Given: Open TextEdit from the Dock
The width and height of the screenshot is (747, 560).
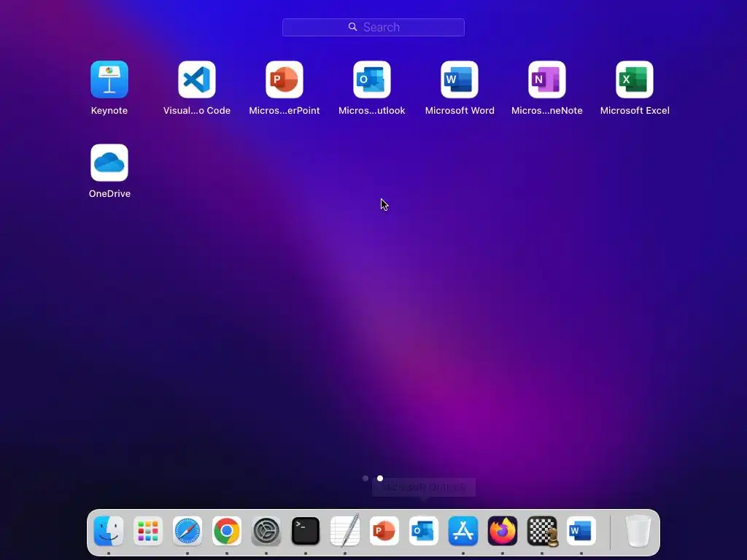Looking at the screenshot, I should [x=345, y=531].
